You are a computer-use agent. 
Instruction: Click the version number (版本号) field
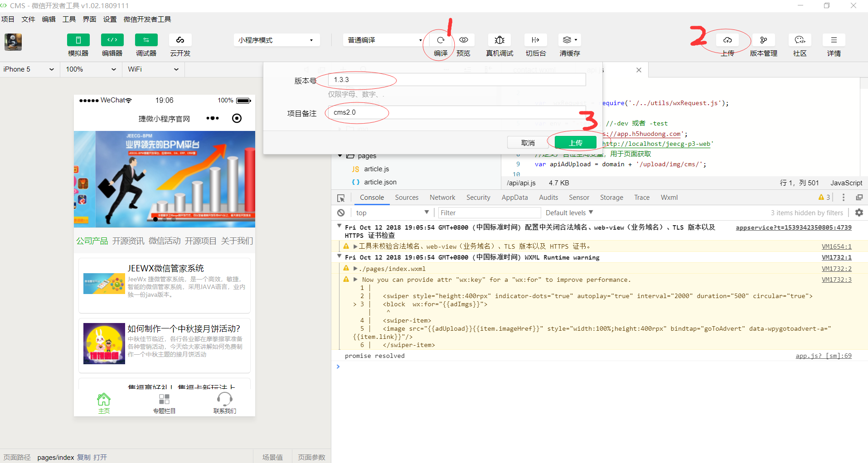457,80
